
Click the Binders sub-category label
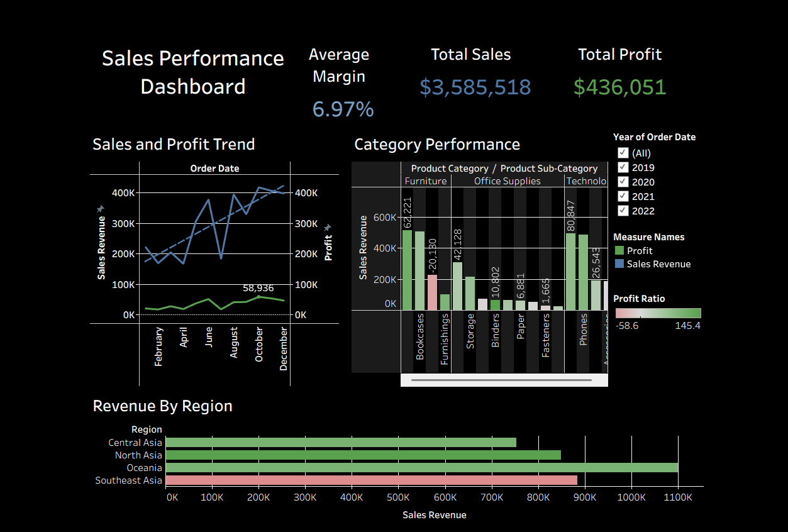point(495,331)
